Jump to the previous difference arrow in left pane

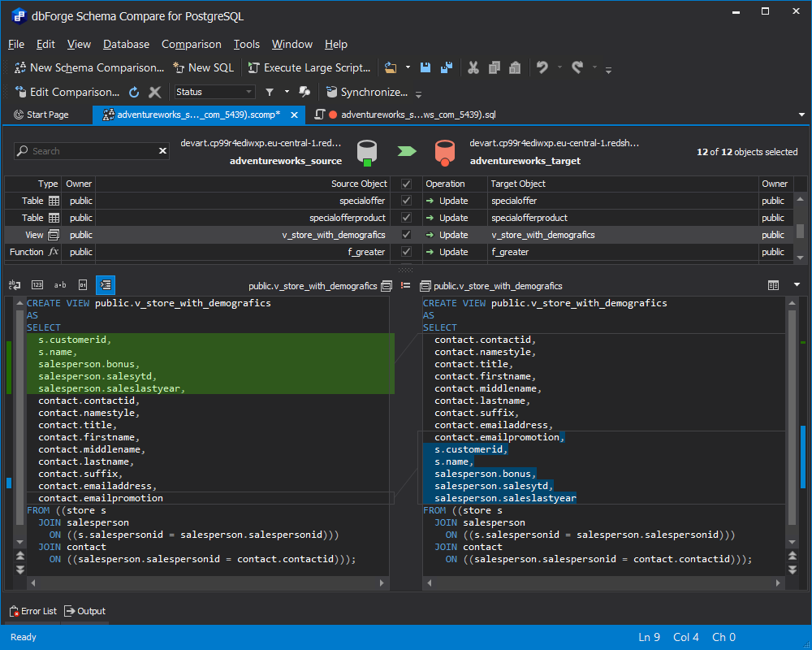pos(20,556)
